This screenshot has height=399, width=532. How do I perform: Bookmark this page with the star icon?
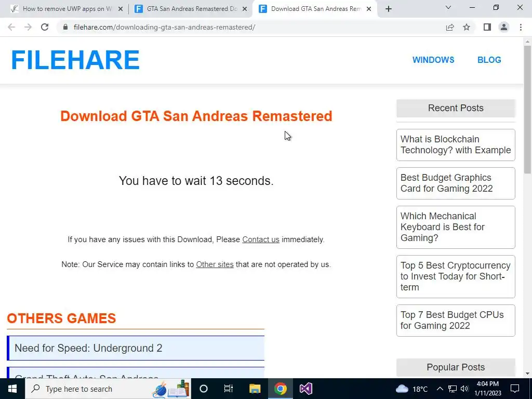click(x=467, y=27)
